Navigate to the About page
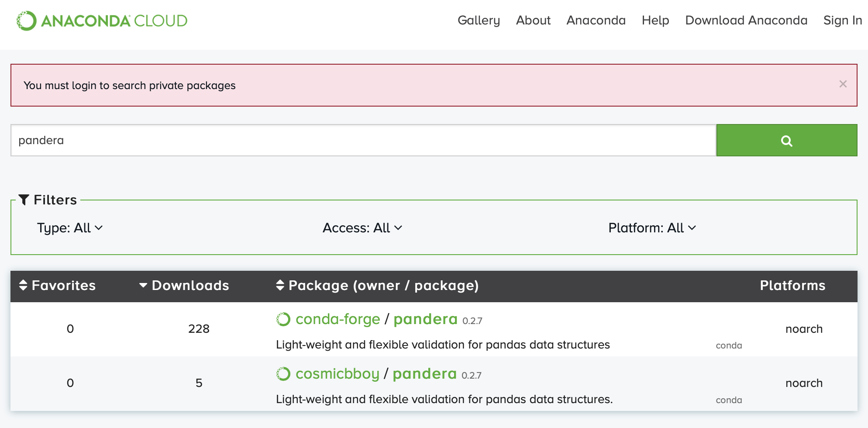This screenshot has width=868, height=428. pos(533,20)
